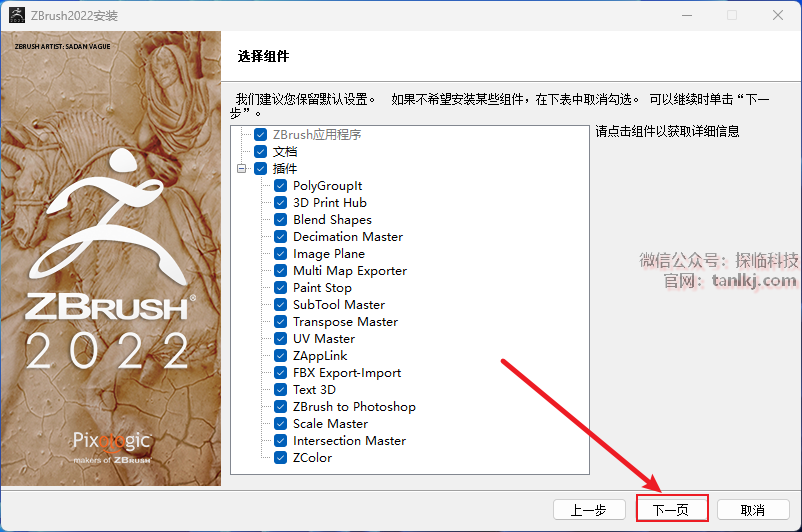Cancel installation with 取消 button
Screen dimensions: 802x532
coord(753,509)
